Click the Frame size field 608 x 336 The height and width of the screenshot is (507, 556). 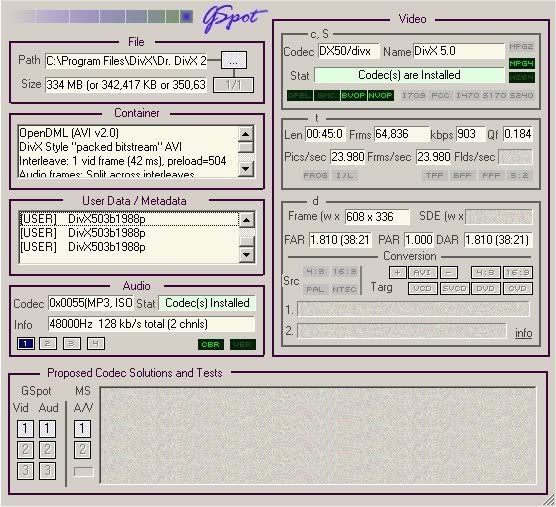[x=377, y=217]
